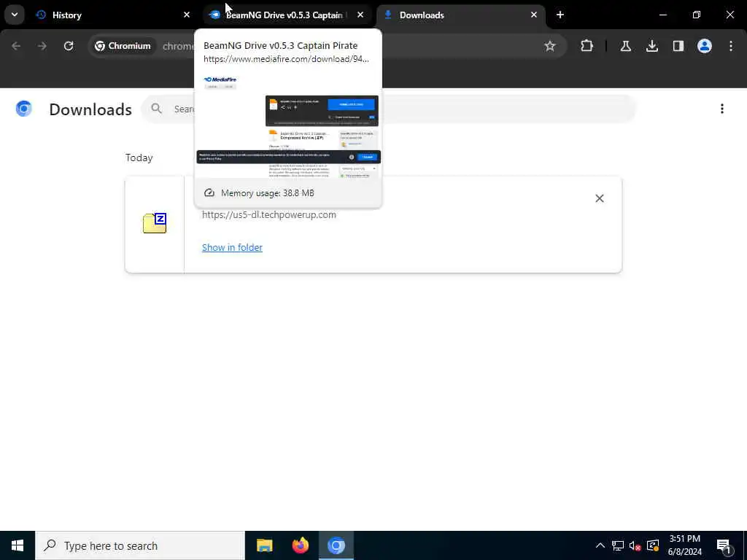Open the notification center icon
The height and width of the screenshot is (560, 747).
point(724,546)
